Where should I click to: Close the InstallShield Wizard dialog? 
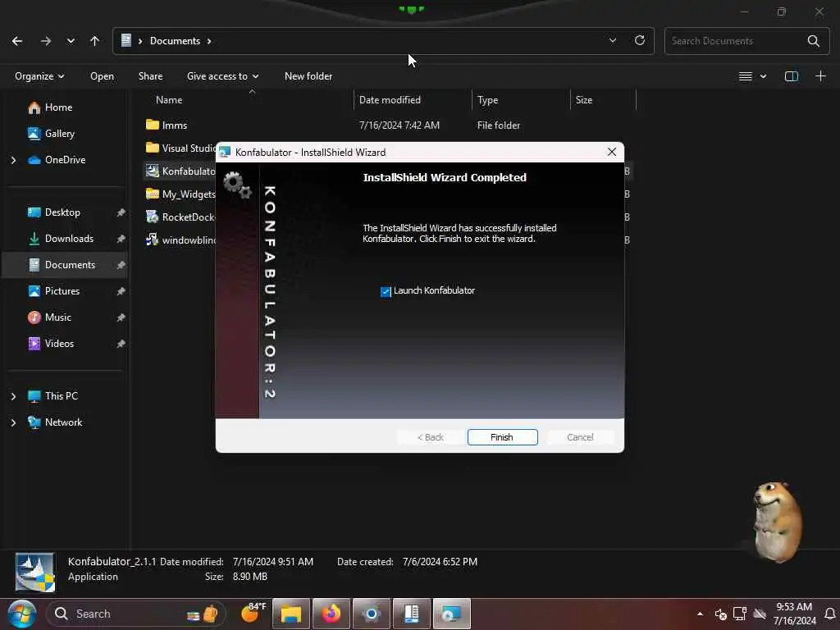click(x=611, y=152)
